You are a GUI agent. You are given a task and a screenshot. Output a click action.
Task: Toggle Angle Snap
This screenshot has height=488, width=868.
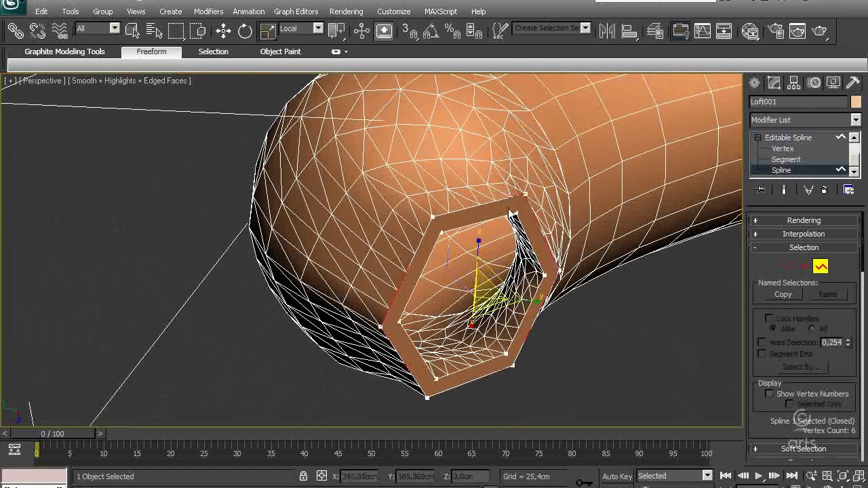point(431,30)
